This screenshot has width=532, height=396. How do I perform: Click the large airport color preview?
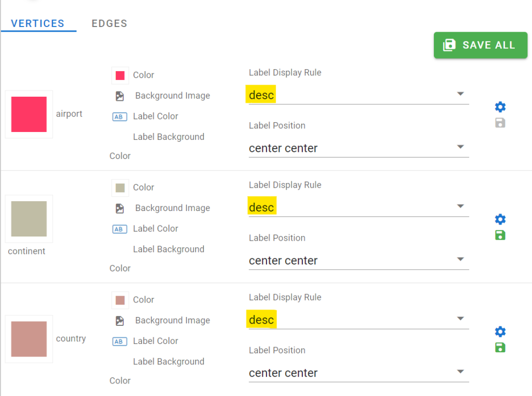(x=29, y=114)
